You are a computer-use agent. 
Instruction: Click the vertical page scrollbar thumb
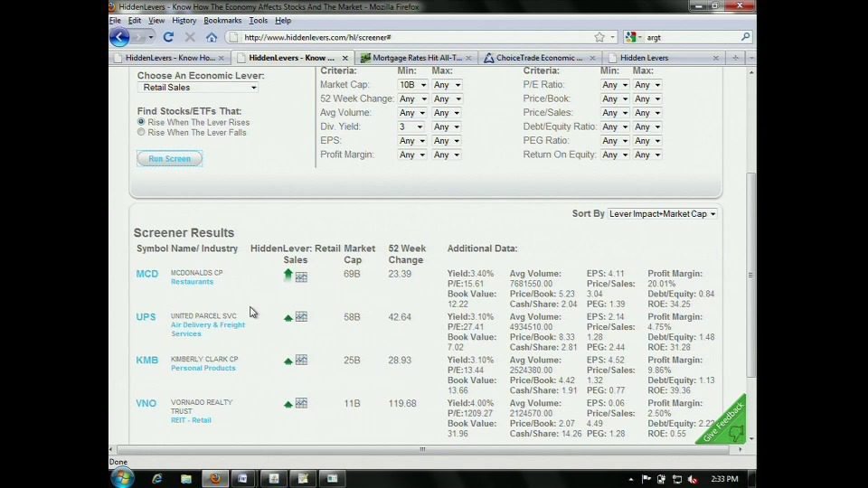point(750,275)
